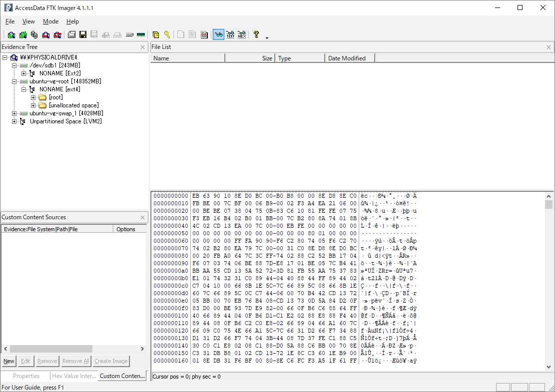The height and width of the screenshot is (392, 555).
Task: Select the [root] folder icon
Action: coord(42,97)
